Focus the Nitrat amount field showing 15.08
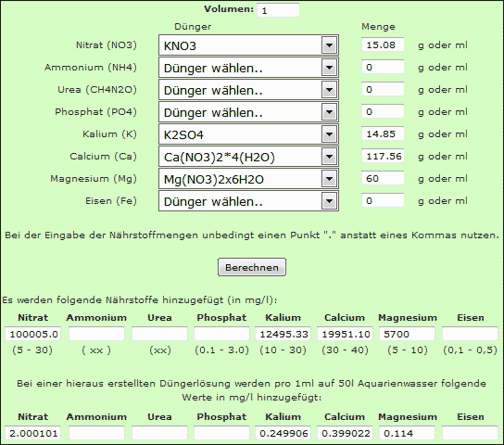The height and width of the screenshot is (445, 504). 383,44
